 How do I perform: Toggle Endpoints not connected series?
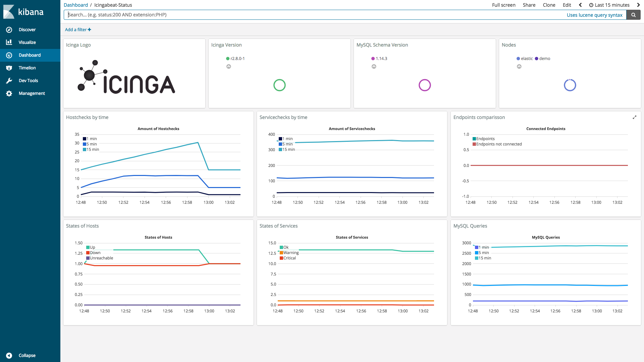(497, 144)
